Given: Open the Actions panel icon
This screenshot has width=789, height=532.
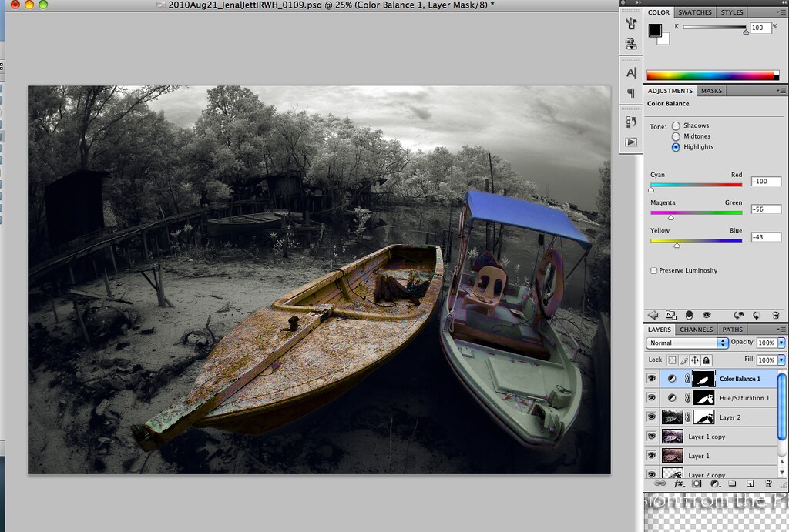Looking at the screenshot, I should point(631,142).
